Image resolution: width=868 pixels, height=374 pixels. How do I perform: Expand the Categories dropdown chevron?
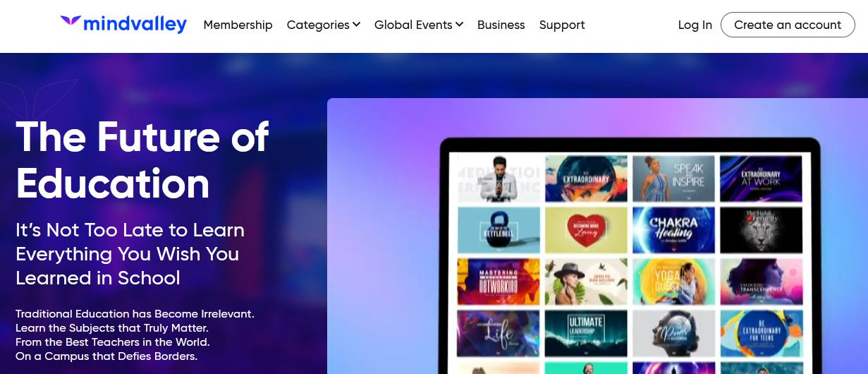357,25
